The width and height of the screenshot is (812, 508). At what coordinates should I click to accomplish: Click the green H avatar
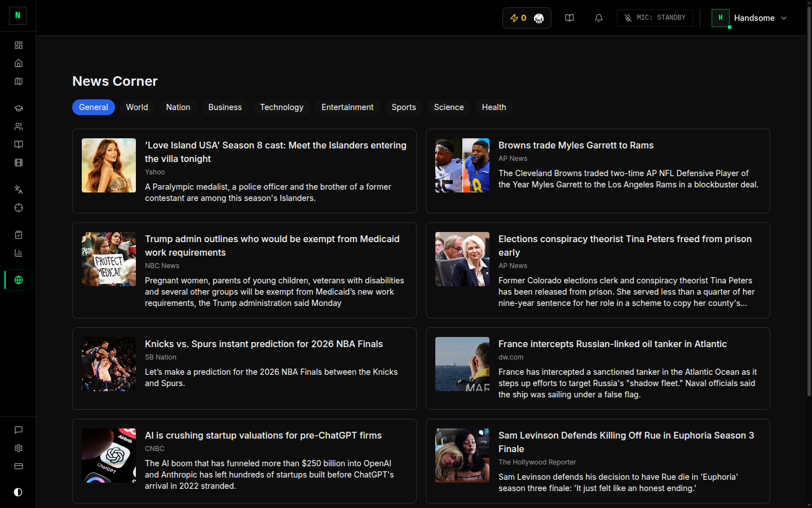click(x=720, y=18)
